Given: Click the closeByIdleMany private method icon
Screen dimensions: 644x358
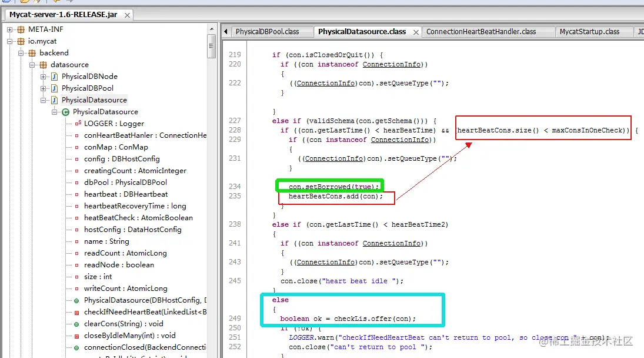Looking at the screenshot, I should [77, 336].
